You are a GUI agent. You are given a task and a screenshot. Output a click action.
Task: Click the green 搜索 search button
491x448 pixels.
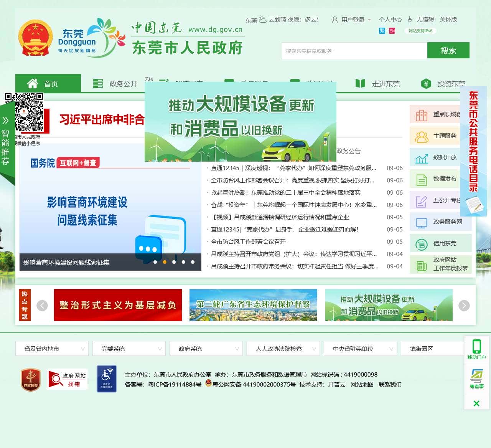click(x=448, y=50)
